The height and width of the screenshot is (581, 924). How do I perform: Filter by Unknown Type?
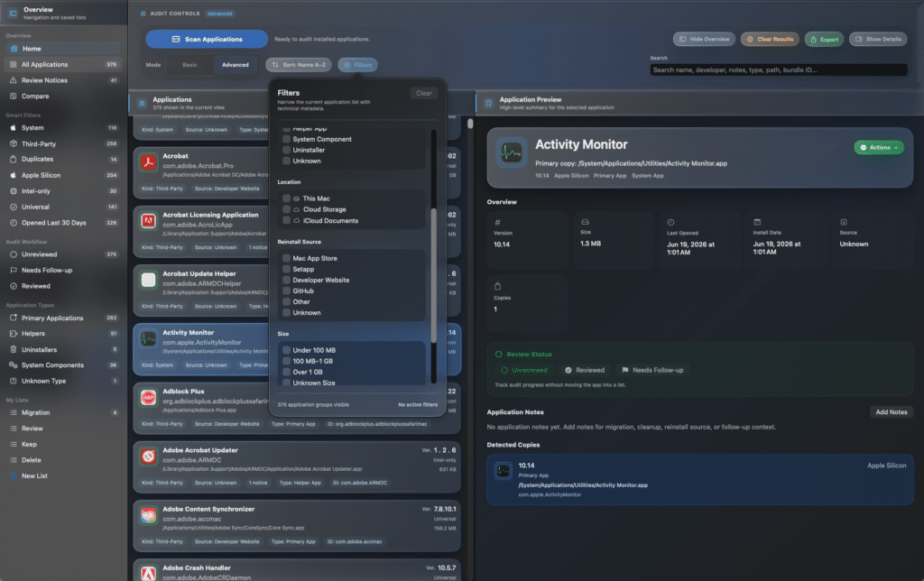point(63,381)
